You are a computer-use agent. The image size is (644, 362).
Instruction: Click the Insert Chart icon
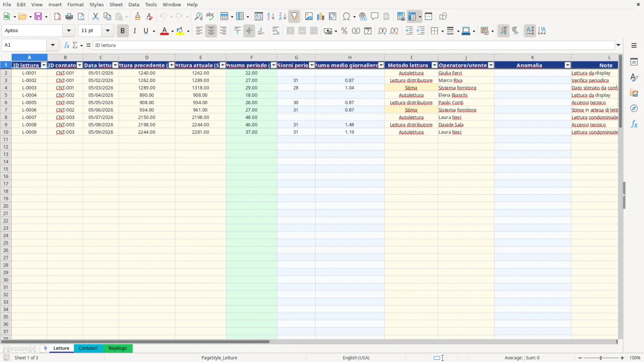point(321,17)
